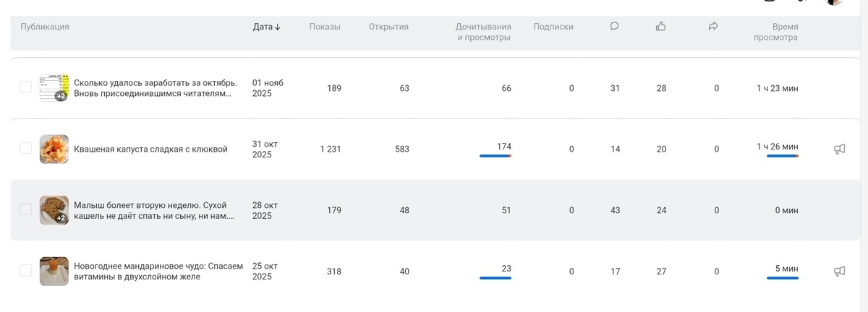
Task: Check the box for Малыш болеет post
Action: click(x=26, y=209)
